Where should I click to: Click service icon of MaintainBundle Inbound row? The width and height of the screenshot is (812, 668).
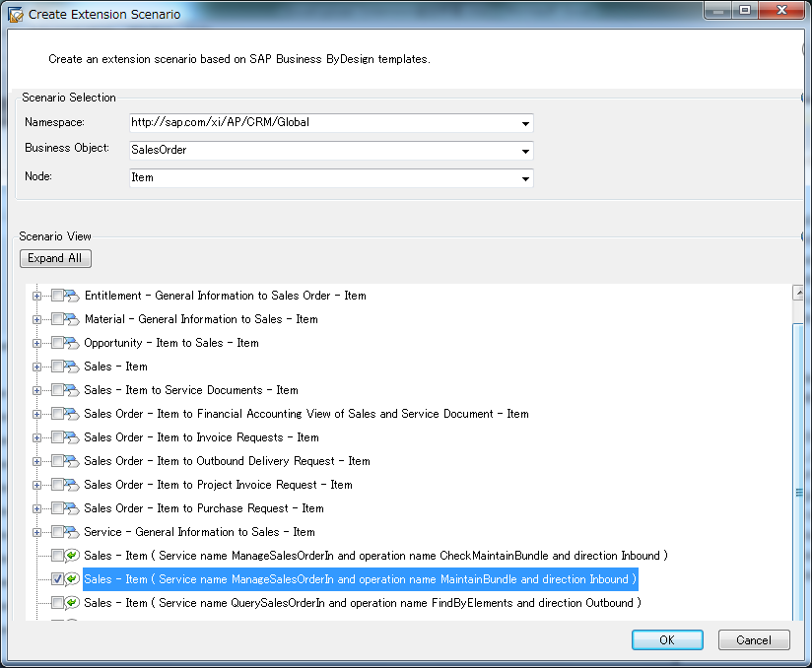pyautogui.click(x=72, y=579)
